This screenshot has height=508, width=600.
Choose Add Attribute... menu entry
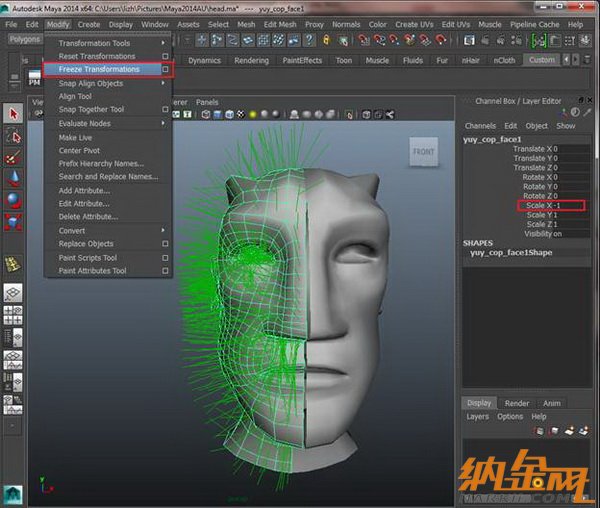pyautogui.click(x=84, y=190)
